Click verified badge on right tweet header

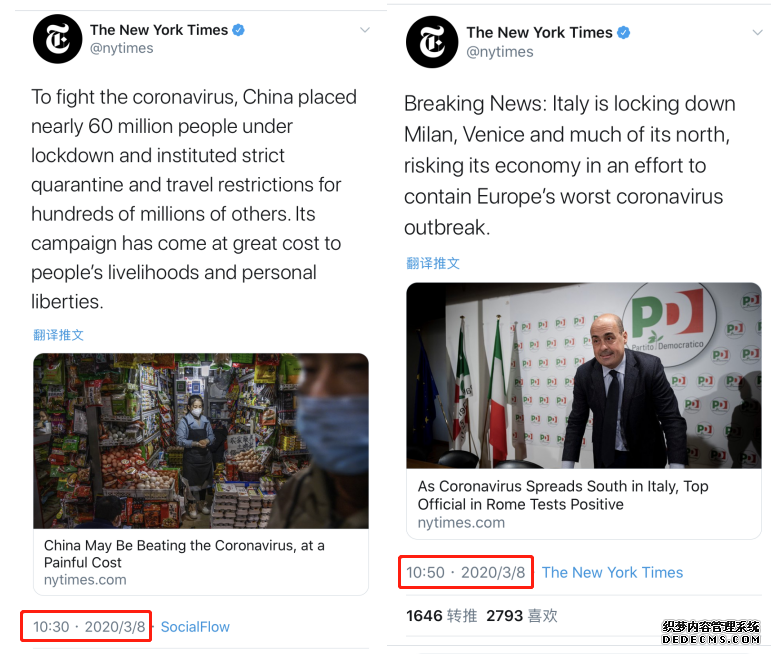coord(624,33)
